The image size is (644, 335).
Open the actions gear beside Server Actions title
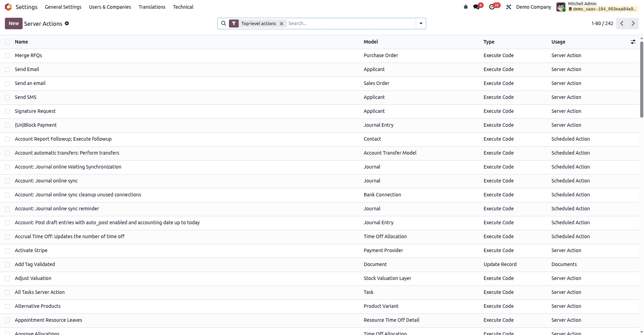click(67, 23)
